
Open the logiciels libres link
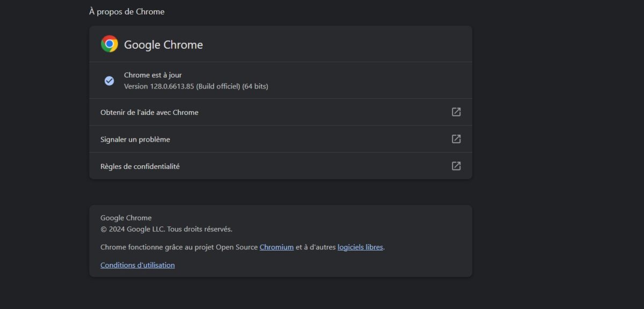360,247
